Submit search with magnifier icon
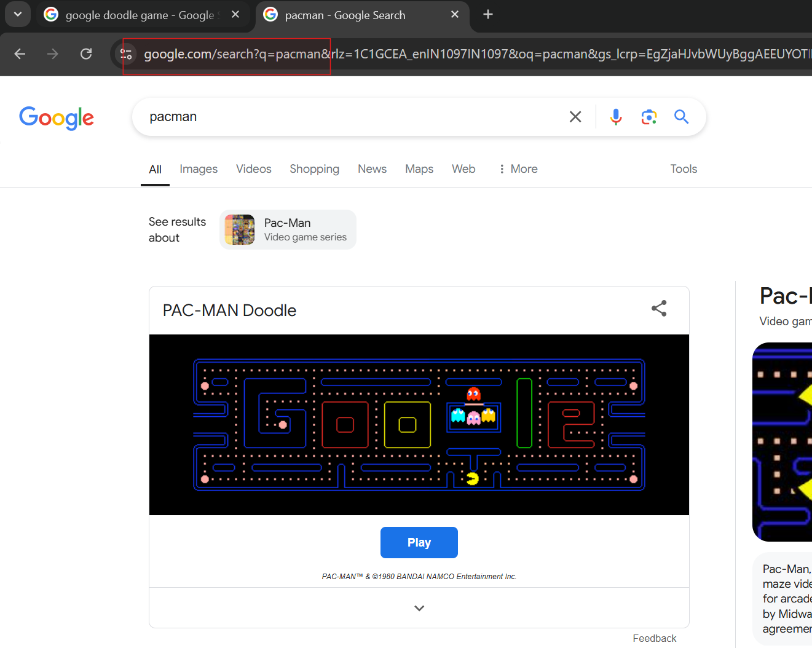812x648 pixels. tap(681, 117)
